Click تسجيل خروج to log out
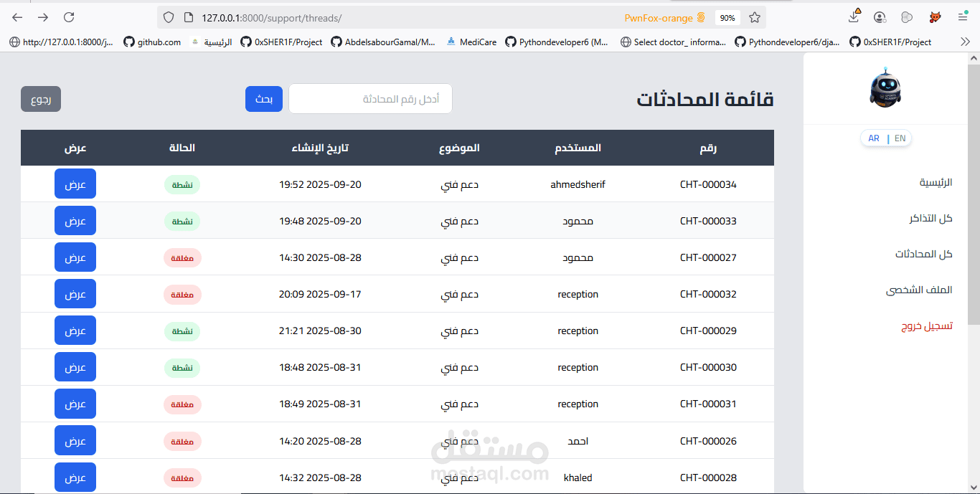The height and width of the screenshot is (494, 980). click(x=927, y=326)
